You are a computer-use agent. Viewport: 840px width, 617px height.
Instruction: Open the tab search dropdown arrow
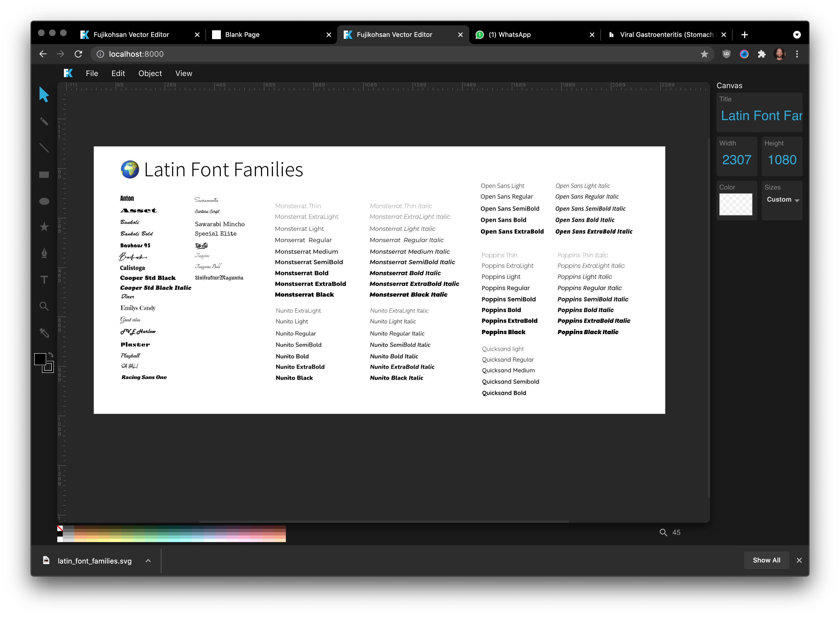click(x=797, y=35)
